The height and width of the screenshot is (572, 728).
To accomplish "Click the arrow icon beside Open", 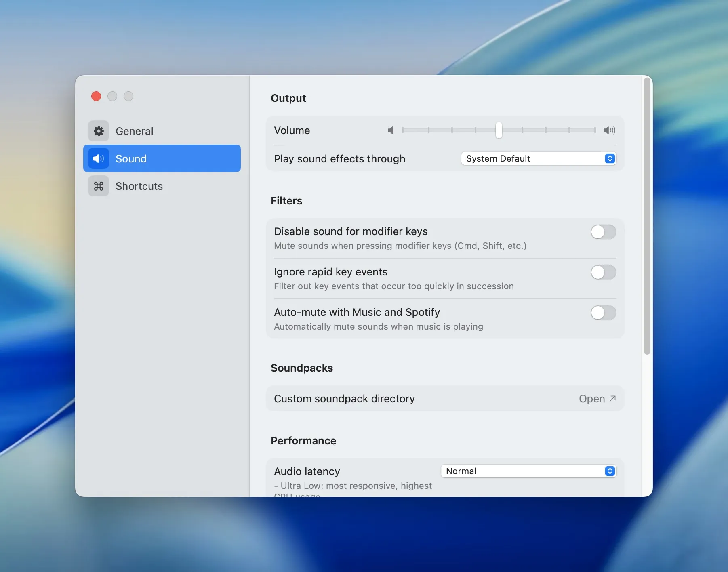I will tap(612, 399).
